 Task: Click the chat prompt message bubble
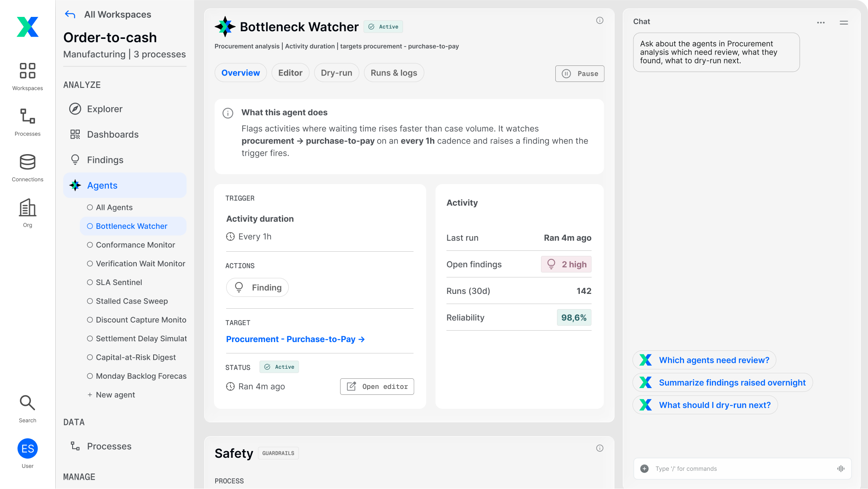click(x=717, y=52)
